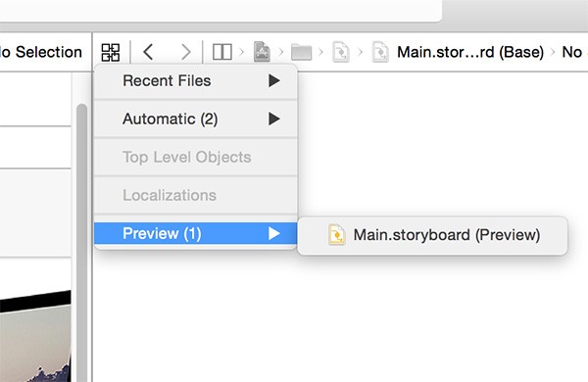Choose Main.storyboard (Preview) from the submenu

click(432, 235)
